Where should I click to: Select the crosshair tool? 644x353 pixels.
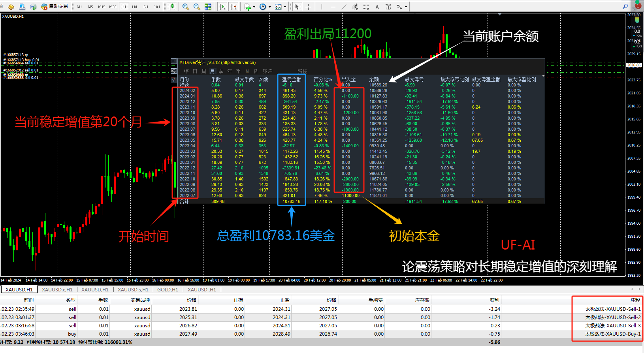click(x=308, y=7)
